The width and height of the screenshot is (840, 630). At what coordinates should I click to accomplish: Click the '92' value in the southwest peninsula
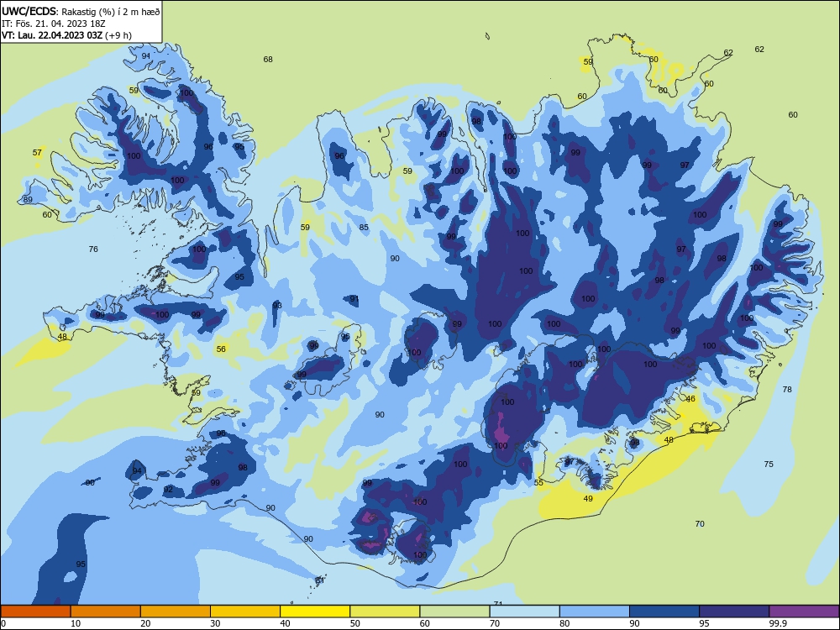pos(168,490)
